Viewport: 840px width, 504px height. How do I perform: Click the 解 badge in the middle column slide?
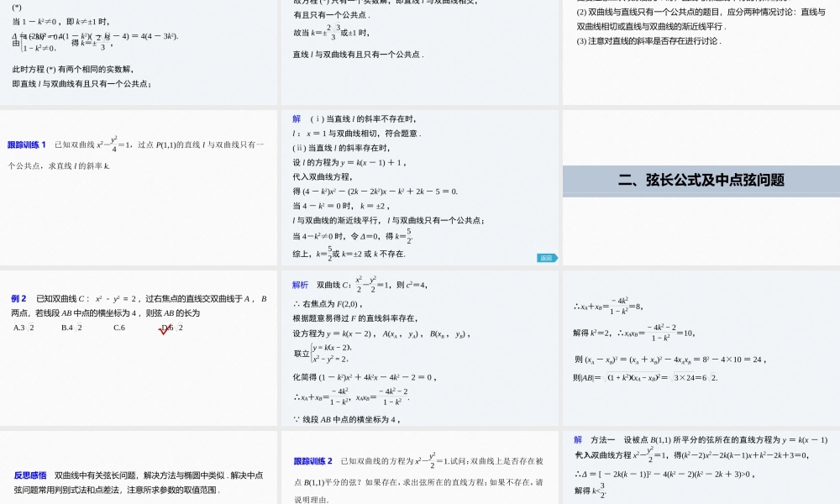295,119
